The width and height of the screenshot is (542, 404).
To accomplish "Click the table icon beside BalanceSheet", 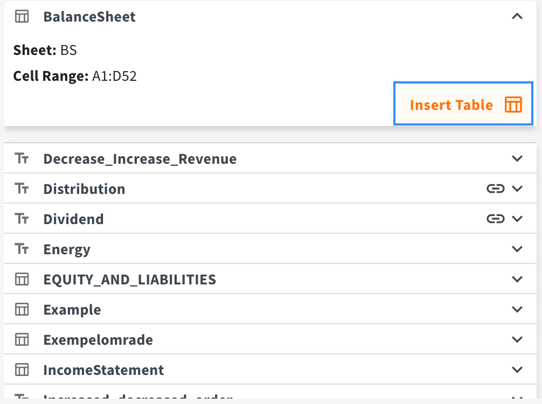I will 22,16.
